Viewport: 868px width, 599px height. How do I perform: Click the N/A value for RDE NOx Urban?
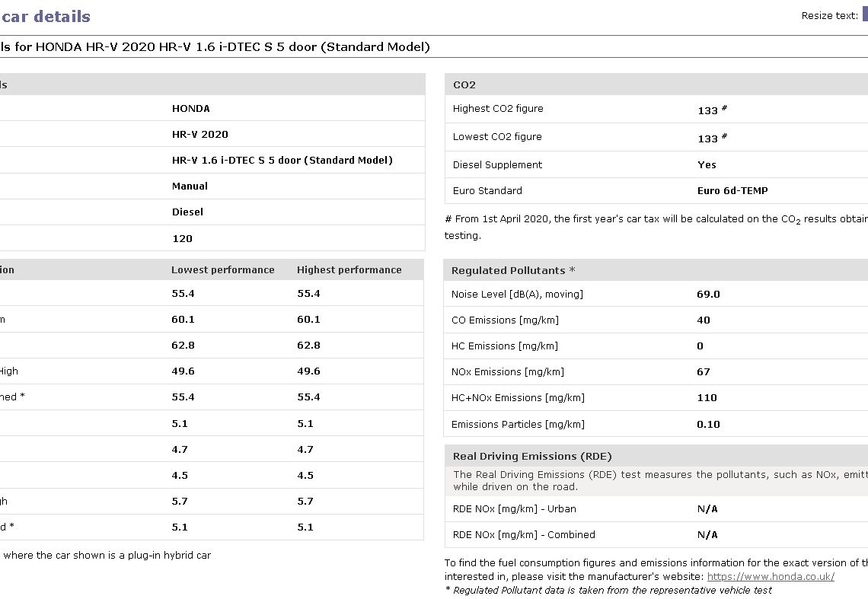[707, 509]
